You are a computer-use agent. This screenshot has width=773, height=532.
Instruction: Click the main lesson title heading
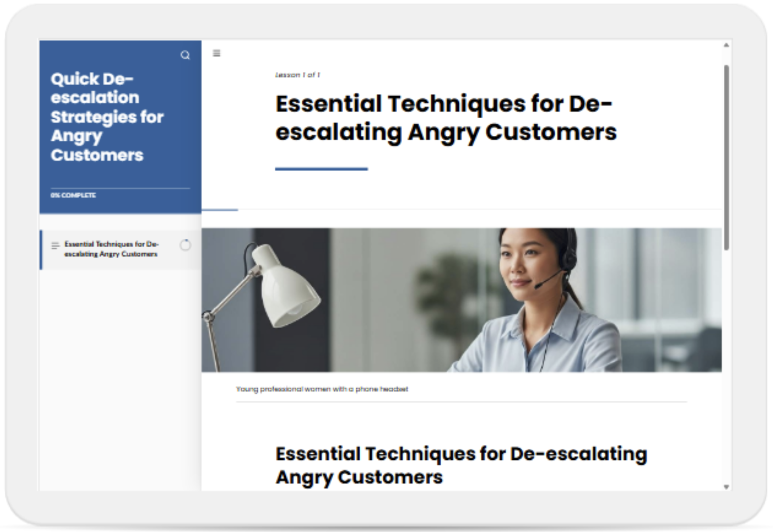445,118
